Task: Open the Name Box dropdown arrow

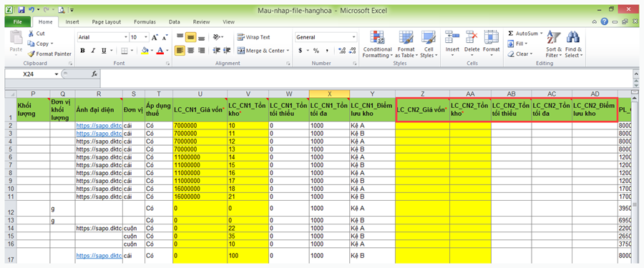Action: (x=57, y=74)
